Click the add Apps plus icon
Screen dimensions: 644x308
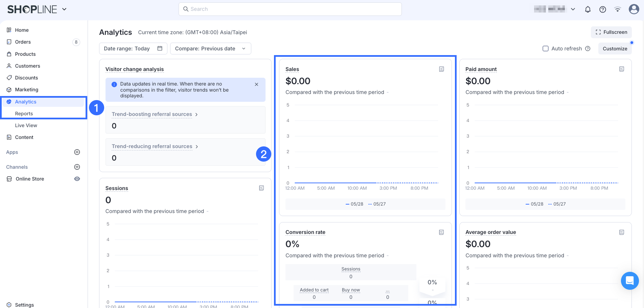coord(77,152)
